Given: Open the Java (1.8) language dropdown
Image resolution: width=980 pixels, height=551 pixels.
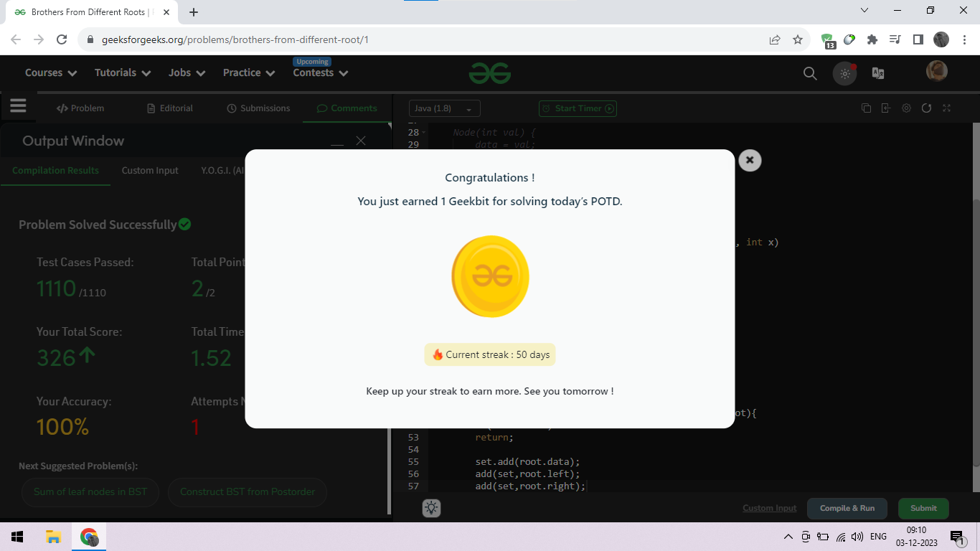Looking at the screenshot, I should click(445, 108).
